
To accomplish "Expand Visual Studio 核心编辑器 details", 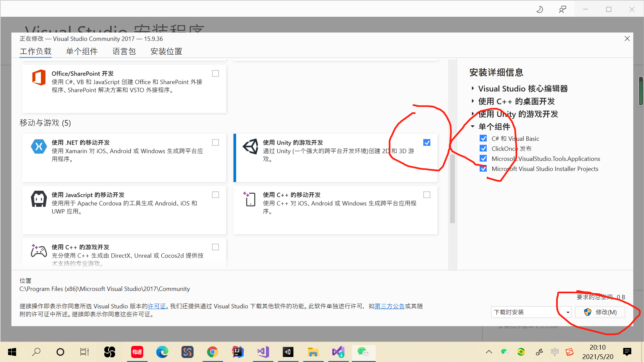I will point(473,88).
